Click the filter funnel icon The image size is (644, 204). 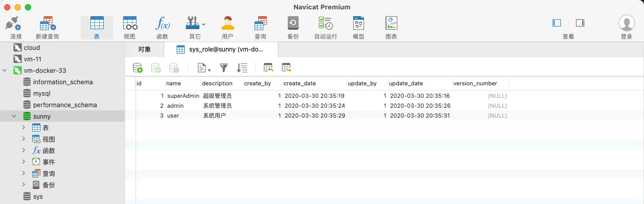click(x=224, y=68)
